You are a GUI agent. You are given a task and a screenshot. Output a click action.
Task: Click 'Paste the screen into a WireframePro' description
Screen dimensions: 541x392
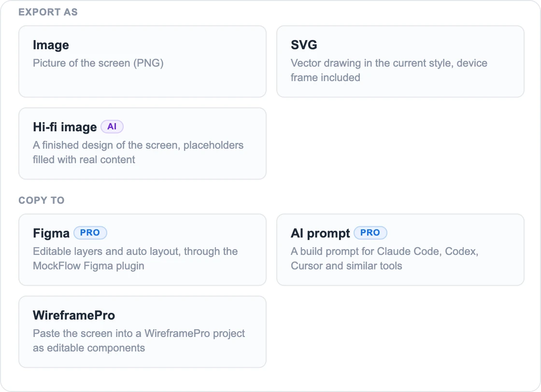coord(139,341)
